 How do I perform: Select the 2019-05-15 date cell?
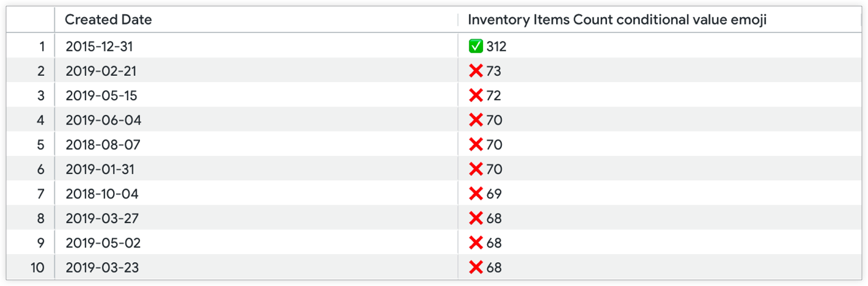pyautogui.click(x=103, y=95)
